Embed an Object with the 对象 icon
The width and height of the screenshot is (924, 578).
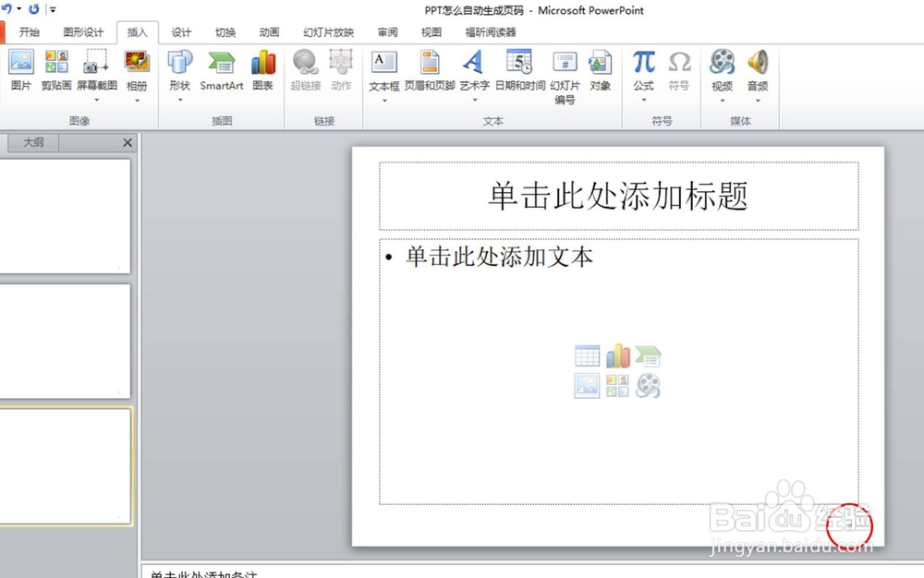pyautogui.click(x=602, y=69)
